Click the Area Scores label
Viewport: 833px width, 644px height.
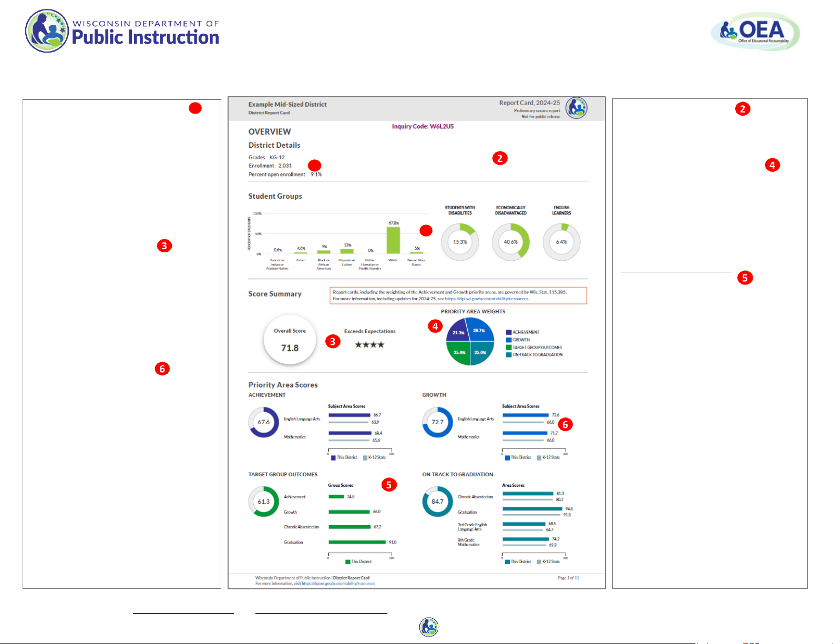click(x=513, y=485)
